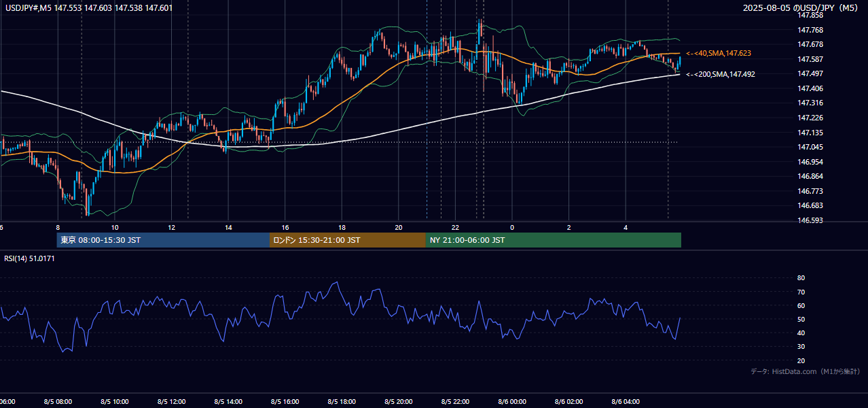Click price scale value 146.683

tap(811, 205)
